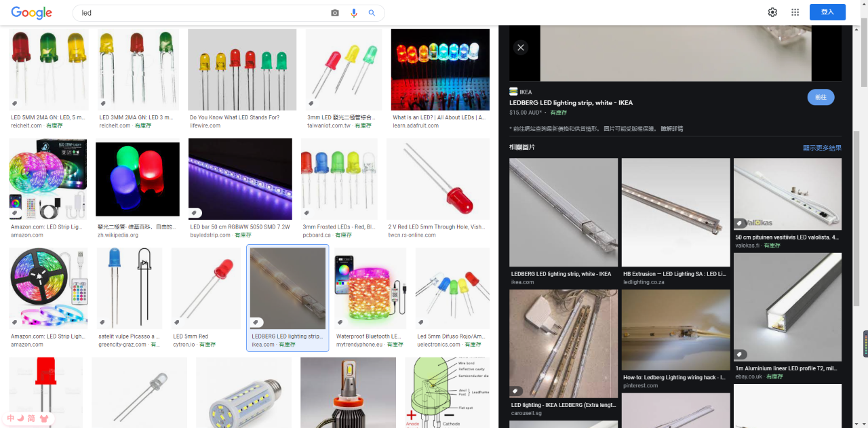
Task: Start voice search with microphone icon
Action: (x=353, y=13)
